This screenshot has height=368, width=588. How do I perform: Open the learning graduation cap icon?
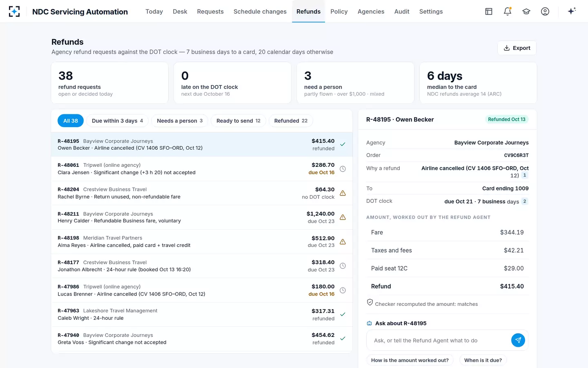(526, 11)
